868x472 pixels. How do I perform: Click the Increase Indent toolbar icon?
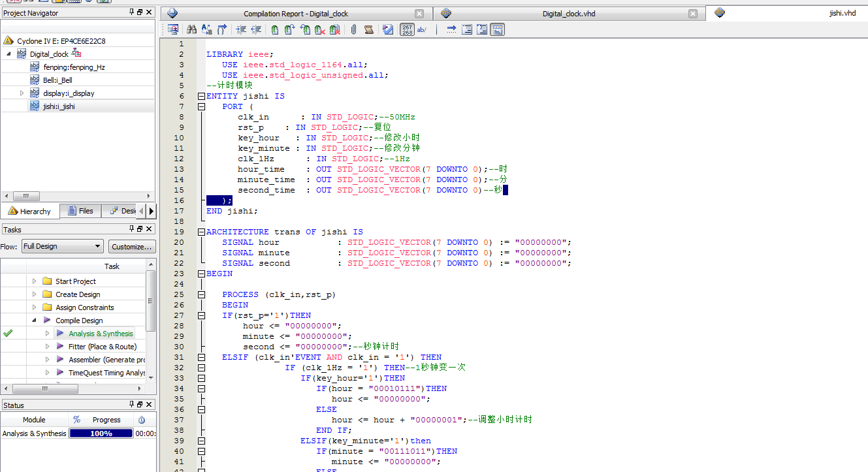(x=241, y=29)
